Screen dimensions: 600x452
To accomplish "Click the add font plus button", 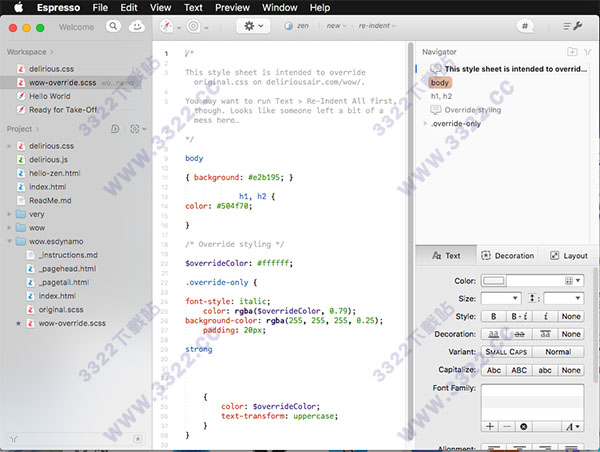I will tap(490, 426).
